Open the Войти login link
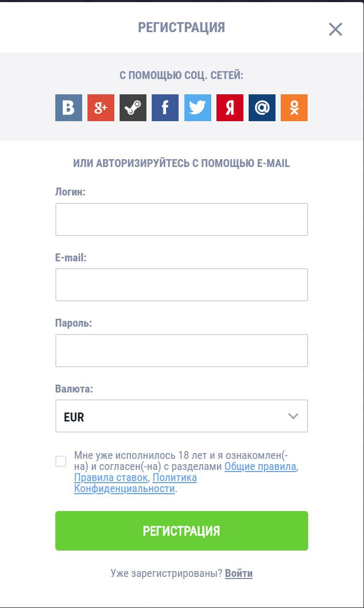The width and height of the screenshot is (364, 608). [x=239, y=573]
